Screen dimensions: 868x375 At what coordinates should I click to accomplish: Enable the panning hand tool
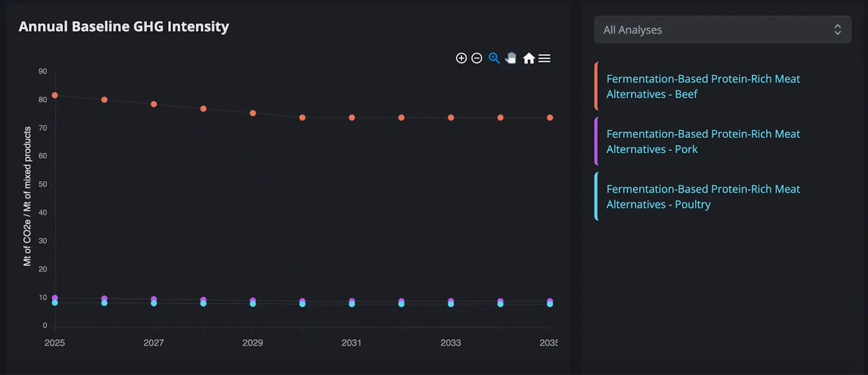coord(510,58)
